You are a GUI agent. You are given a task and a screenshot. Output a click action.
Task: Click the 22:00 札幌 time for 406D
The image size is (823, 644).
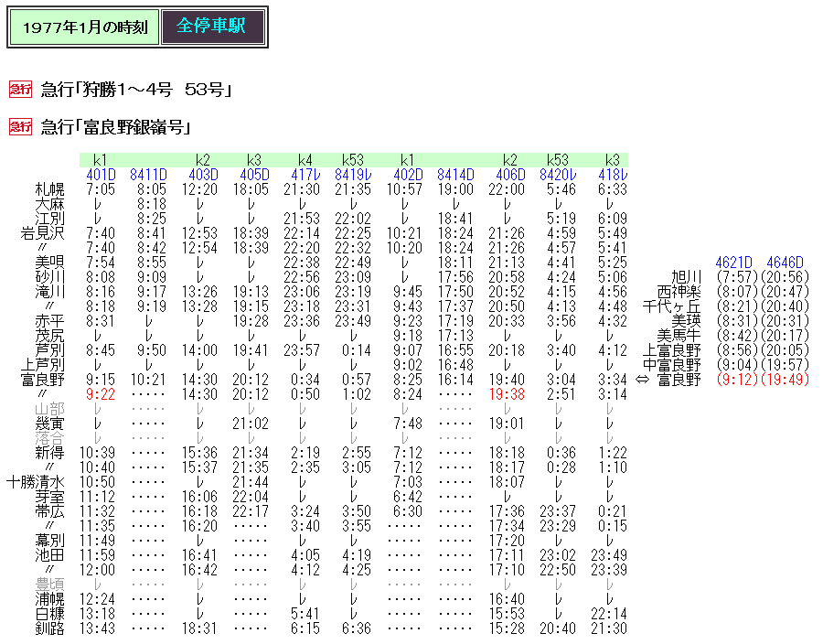[x=507, y=189]
